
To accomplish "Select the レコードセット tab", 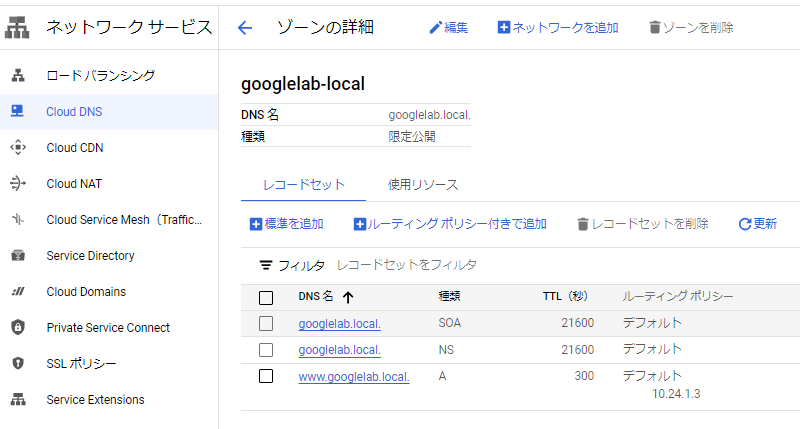I will (x=303, y=185).
